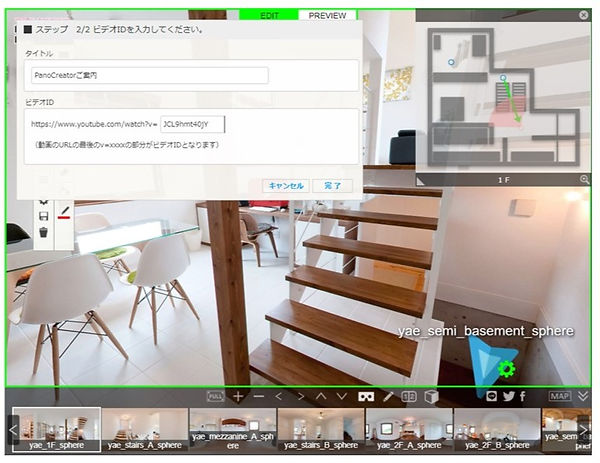Click the zoom in plus icon
Screen dimensions: 600x463
point(238,396)
